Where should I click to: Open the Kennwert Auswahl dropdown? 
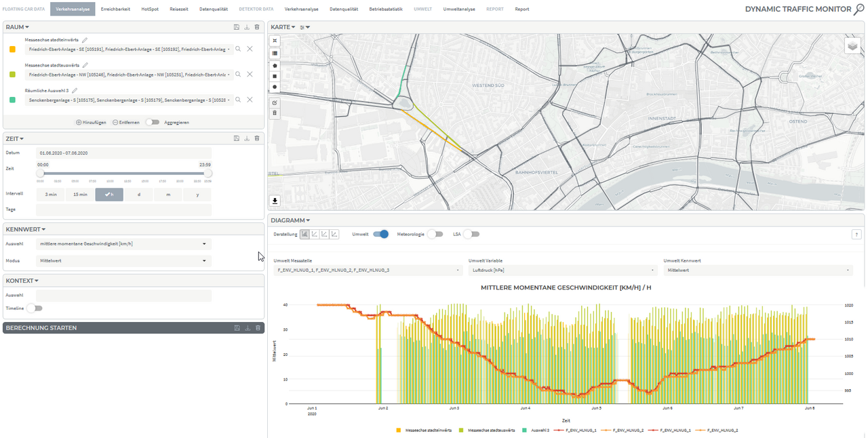pos(124,244)
